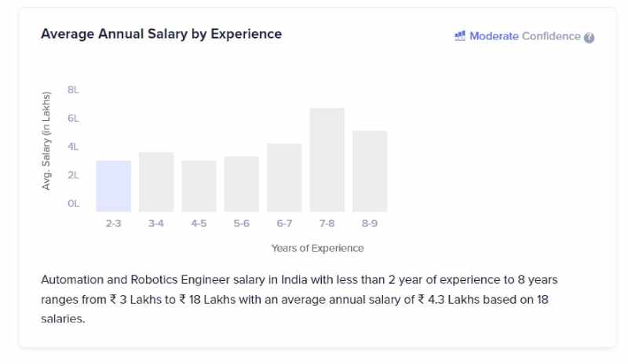This screenshot has width=628, height=364.
Task: Click the 5-6 axis label
Action: [x=242, y=224]
